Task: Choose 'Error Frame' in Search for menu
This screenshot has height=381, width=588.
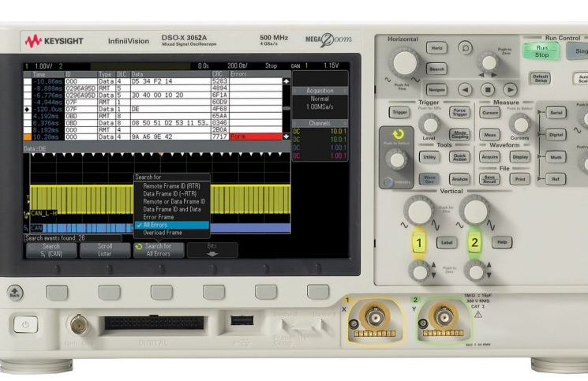Action: (172, 217)
